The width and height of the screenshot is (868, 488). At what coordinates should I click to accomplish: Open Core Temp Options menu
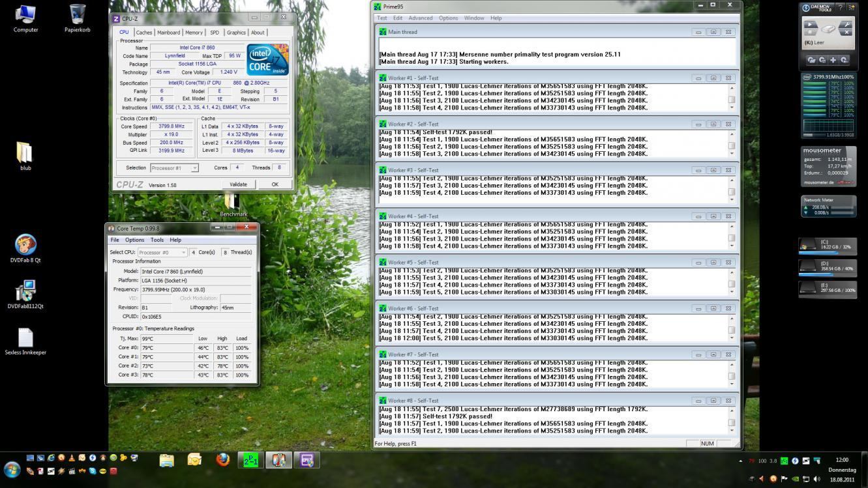(134, 240)
